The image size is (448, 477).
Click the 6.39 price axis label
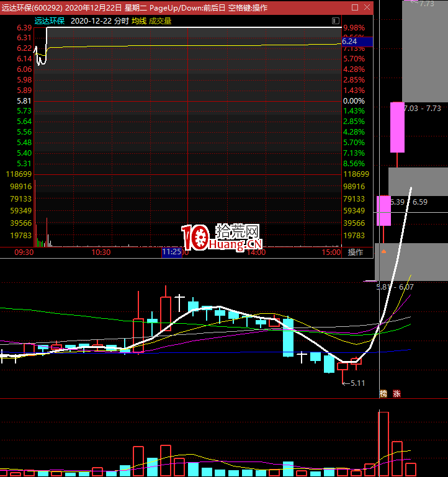tap(24, 28)
